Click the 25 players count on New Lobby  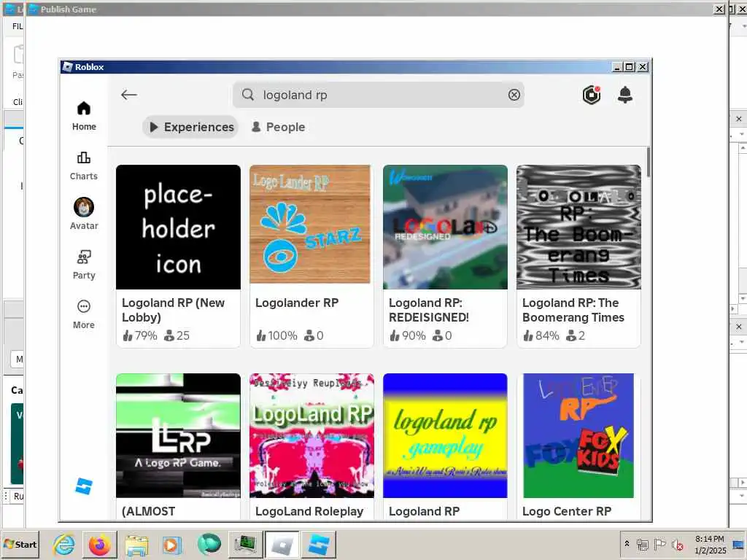[x=177, y=335]
